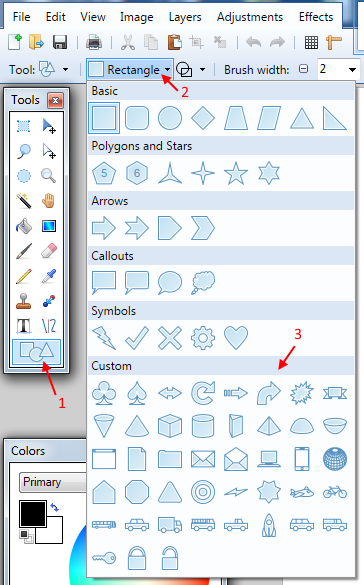This screenshot has height=585, width=364.
Task: Select the five-point star shape
Action: tap(236, 173)
